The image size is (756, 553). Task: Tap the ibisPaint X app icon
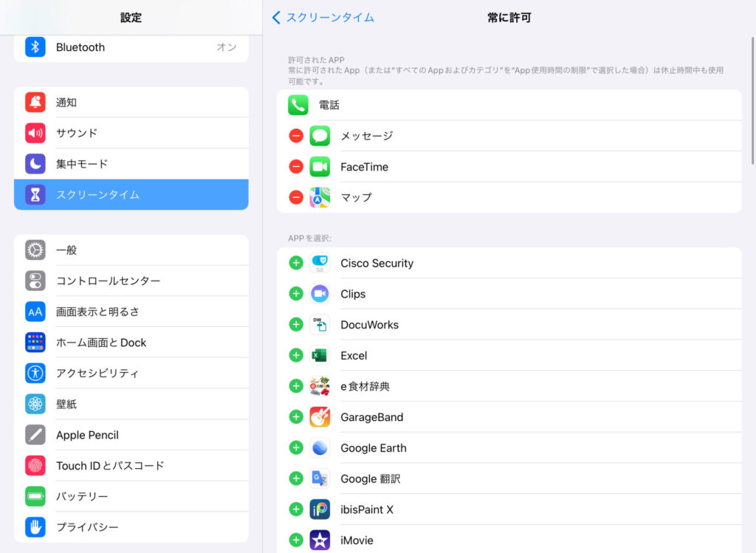point(320,509)
